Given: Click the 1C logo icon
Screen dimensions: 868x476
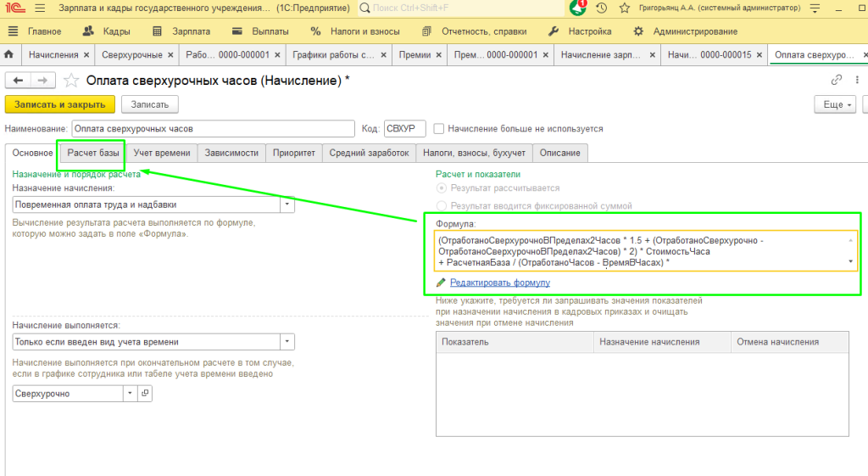Looking at the screenshot, I should click(16, 8).
